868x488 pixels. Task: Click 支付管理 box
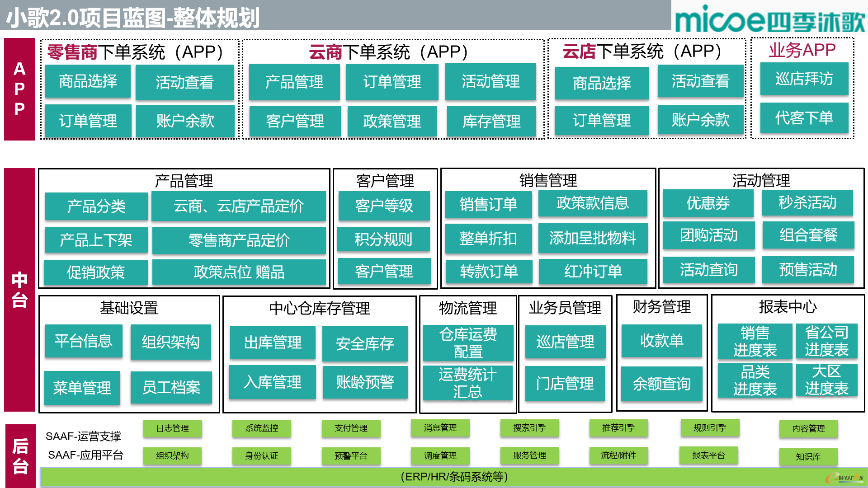point(351,428)
